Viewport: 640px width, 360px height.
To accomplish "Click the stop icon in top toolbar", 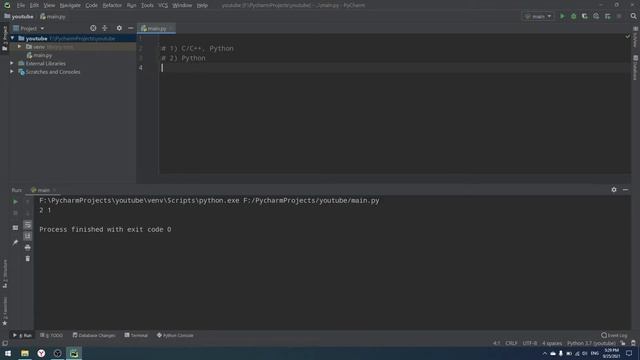I will [619, 16].
